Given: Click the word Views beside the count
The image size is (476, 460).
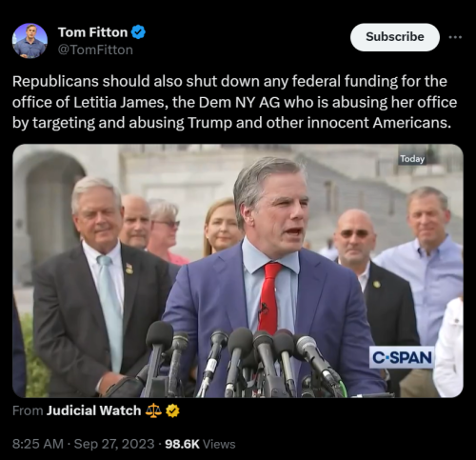Looking at the screenshot, I should [x=219, y=444].
